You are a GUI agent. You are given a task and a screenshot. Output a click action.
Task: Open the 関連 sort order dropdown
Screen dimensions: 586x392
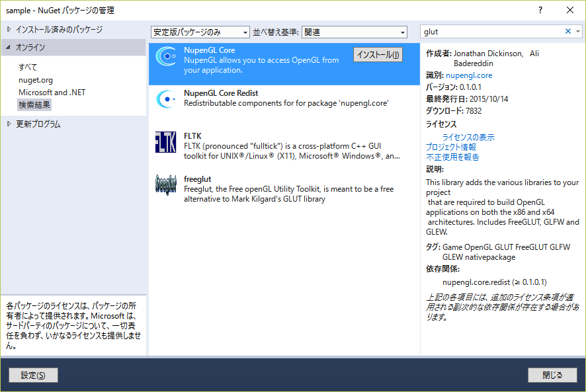355,32
